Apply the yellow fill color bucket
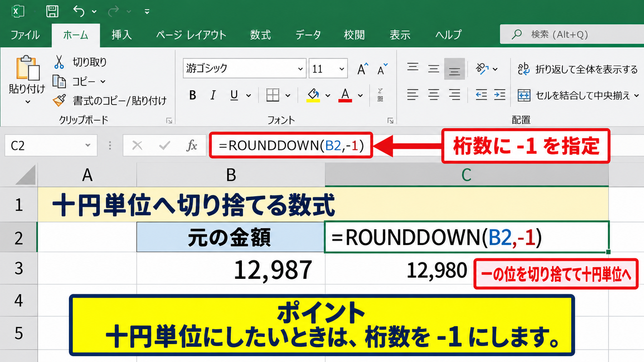The width and height of the screenshot is (644, 362). 313,95
